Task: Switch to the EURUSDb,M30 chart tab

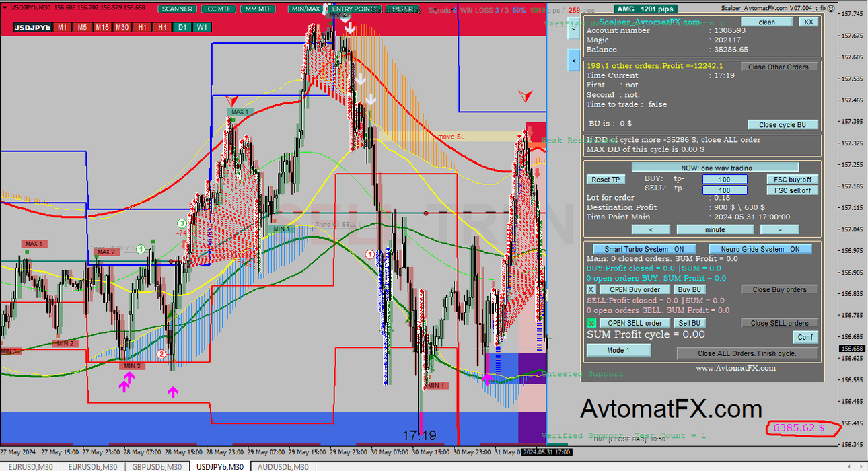Action: pyautogui.click(x=92, y=466)
